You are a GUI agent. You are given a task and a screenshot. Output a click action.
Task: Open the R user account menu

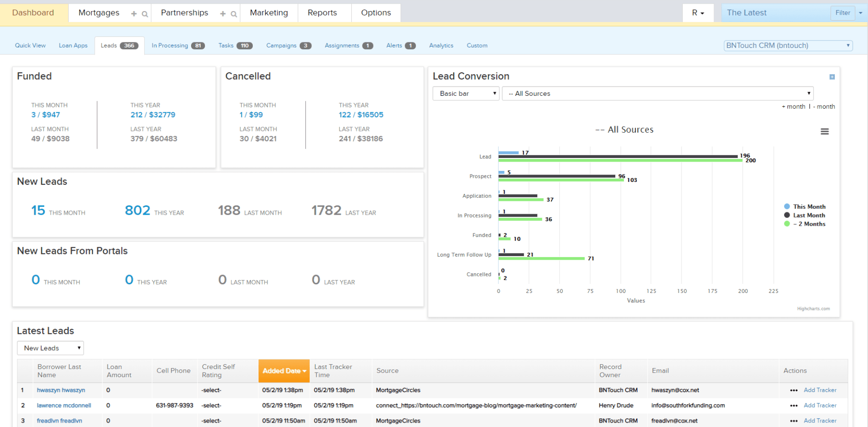coord(698,12)
